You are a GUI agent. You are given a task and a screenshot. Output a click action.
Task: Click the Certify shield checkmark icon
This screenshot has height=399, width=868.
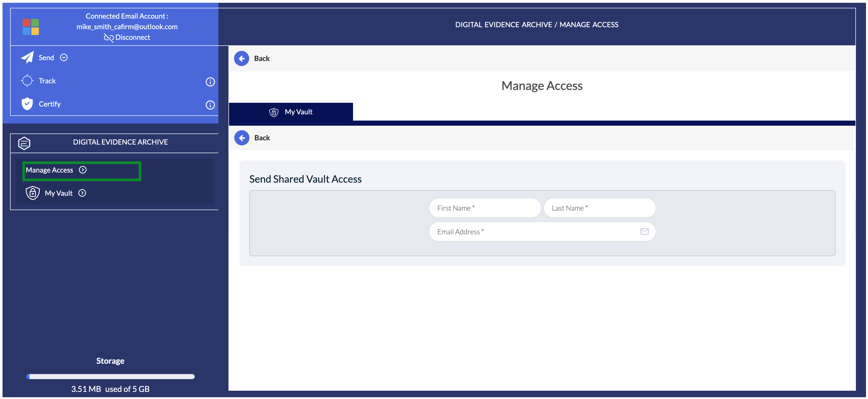tap(27, 104)
